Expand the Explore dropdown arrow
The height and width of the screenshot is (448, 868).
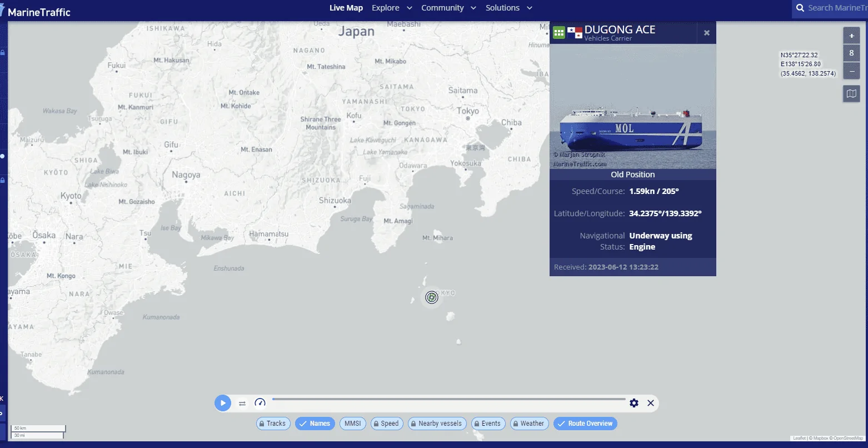[410, 8]
